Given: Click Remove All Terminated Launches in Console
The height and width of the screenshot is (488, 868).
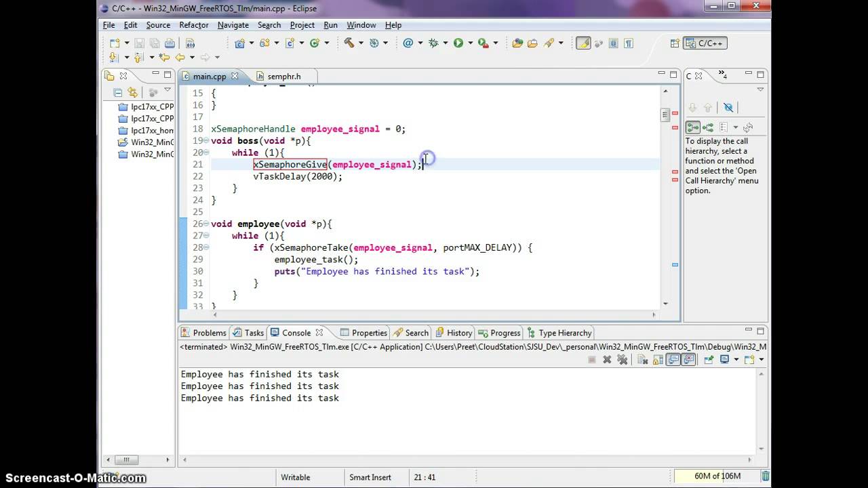Looking at the screenshot, I should point(622,360).
